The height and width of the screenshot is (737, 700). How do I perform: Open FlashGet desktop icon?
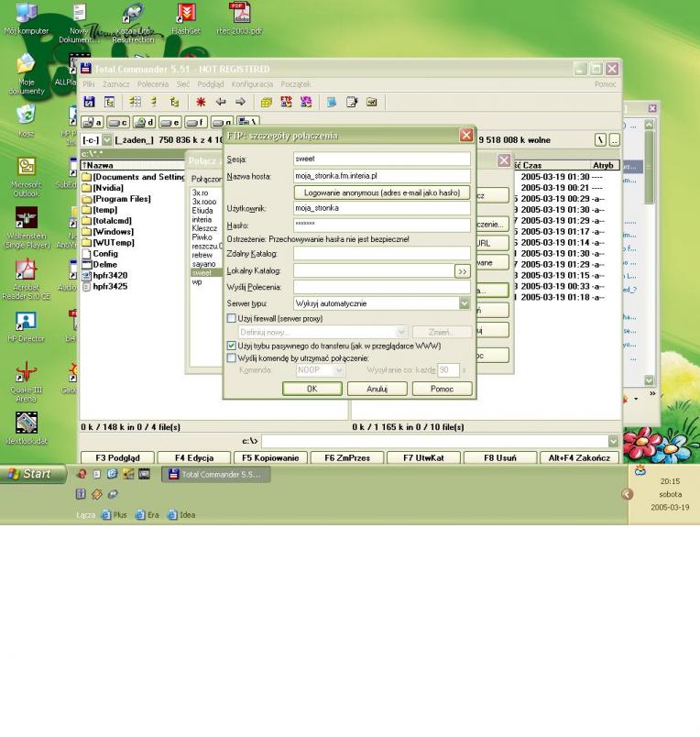point(186,19)
